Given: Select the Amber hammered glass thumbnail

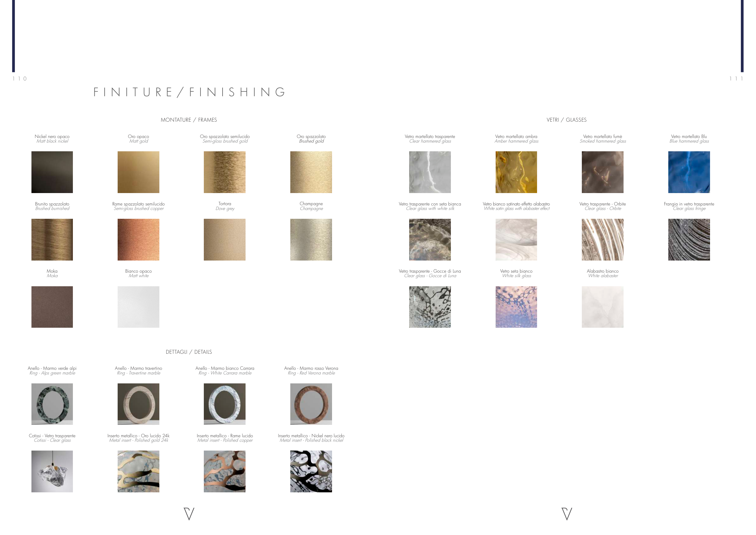Looking at the screenshot, I should point(516,172).
